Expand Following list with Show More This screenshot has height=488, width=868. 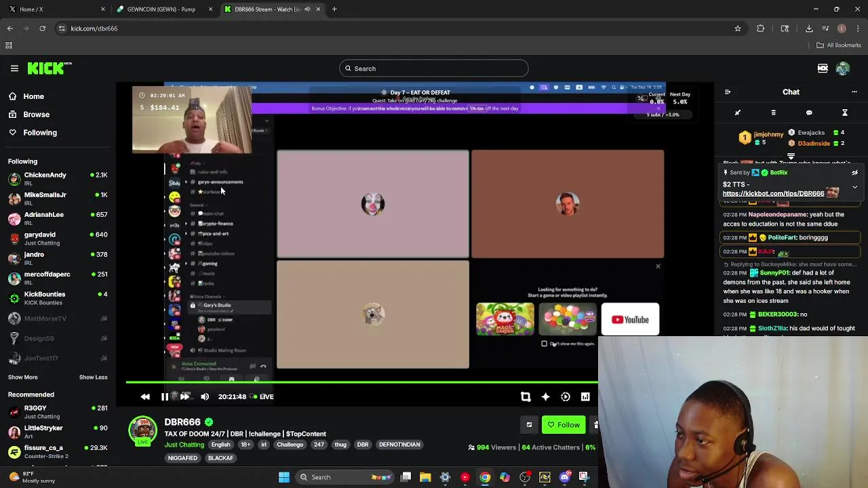23,377
